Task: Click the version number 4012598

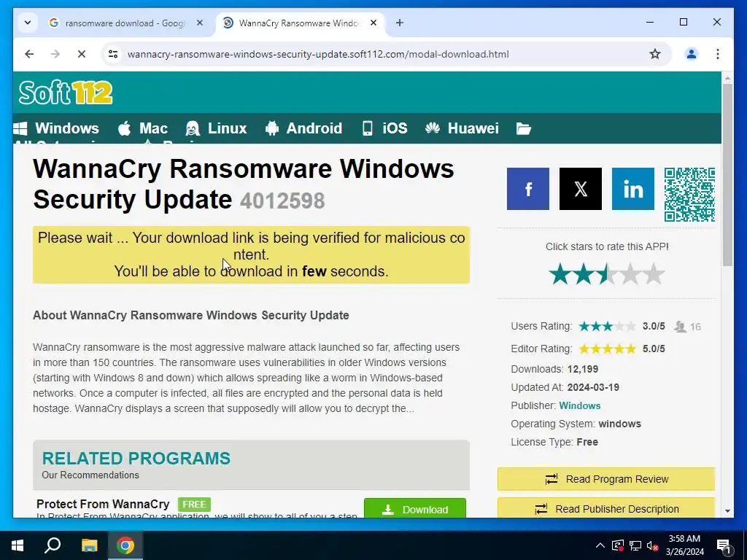Action: click(x=282, y=201)
